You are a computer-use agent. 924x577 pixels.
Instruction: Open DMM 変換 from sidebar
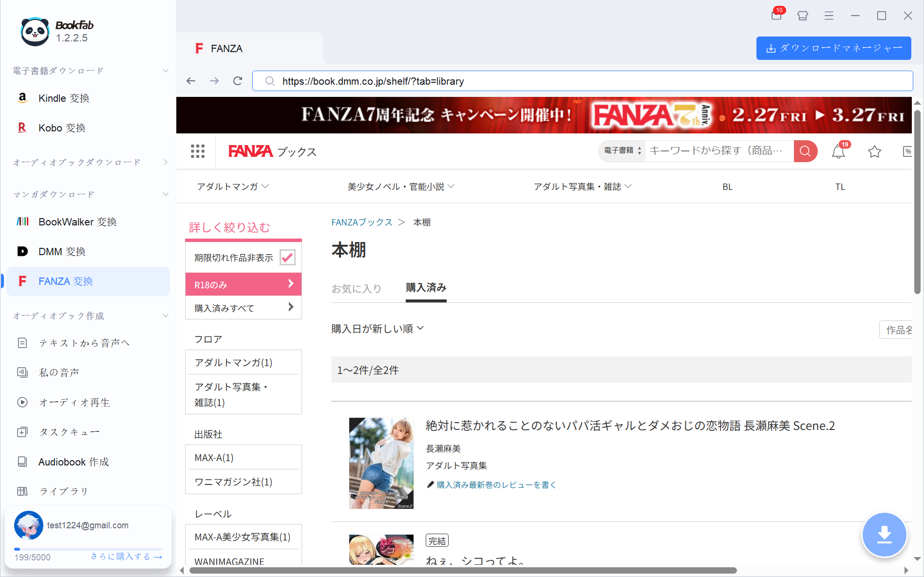[61, 251]
